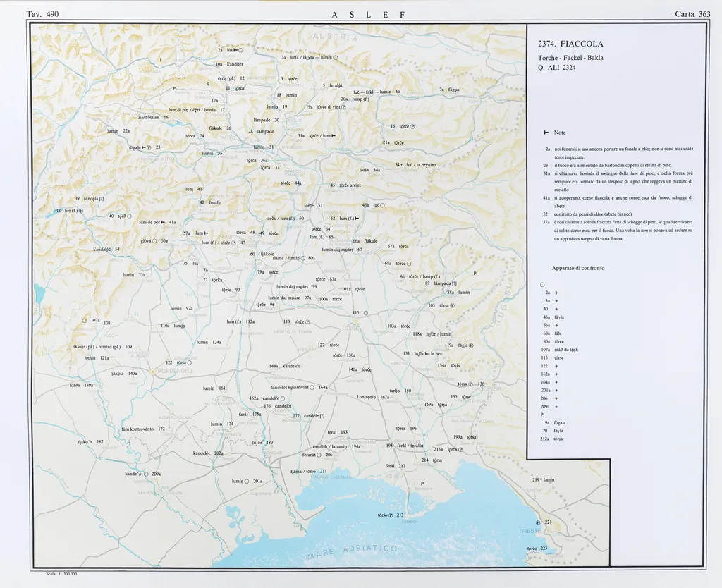Viewport: 722px width, 588px height.
Task: Click the circled P marker beside point 213 at Grado
Action: [x=391, y=515]
